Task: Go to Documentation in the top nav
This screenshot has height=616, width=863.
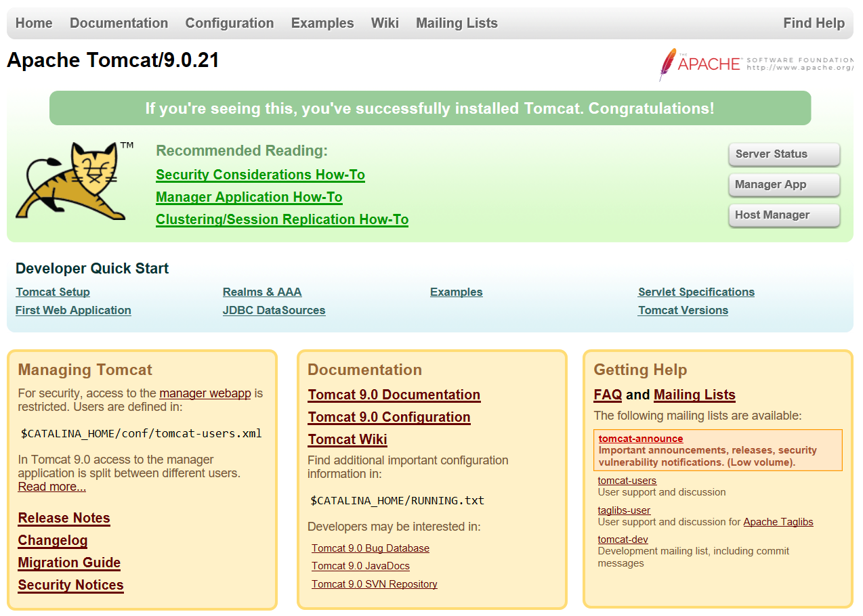Action: point(119,23)
